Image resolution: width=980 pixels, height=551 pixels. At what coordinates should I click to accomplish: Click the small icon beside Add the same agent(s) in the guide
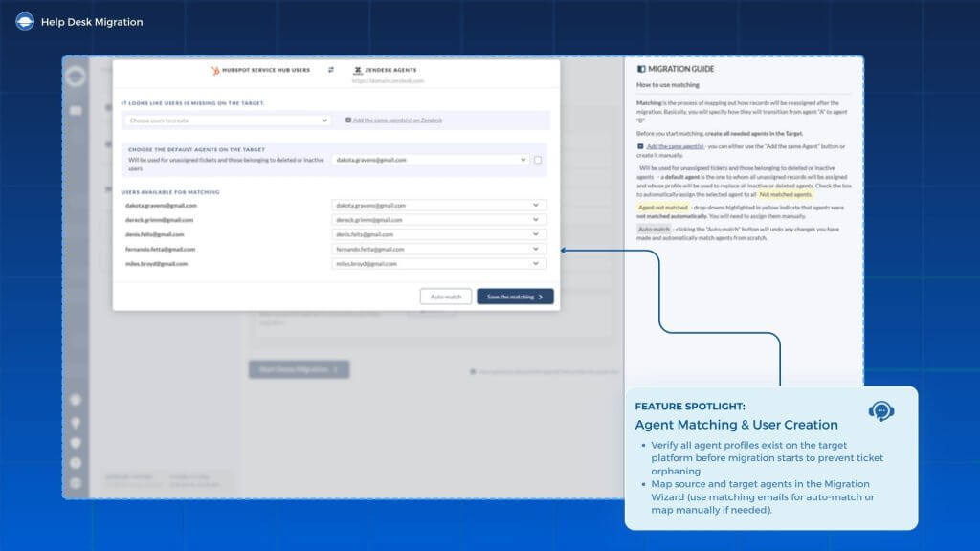[x=640, y=146]
